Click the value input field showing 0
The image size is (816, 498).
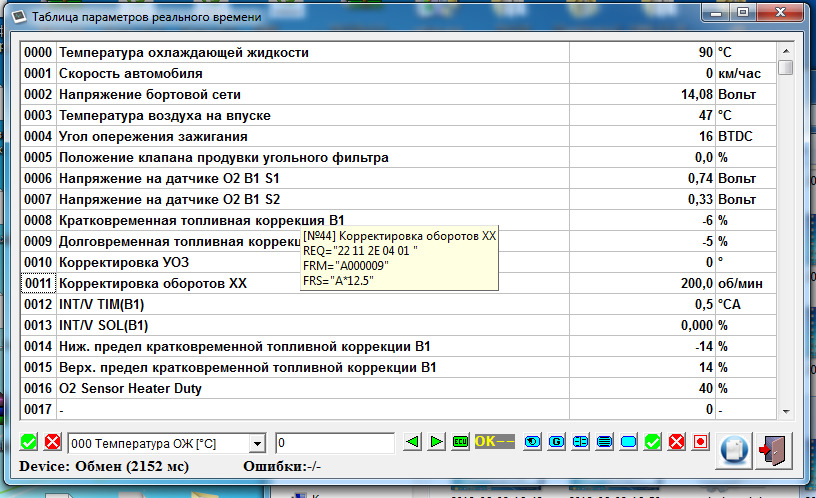(334, 443)
